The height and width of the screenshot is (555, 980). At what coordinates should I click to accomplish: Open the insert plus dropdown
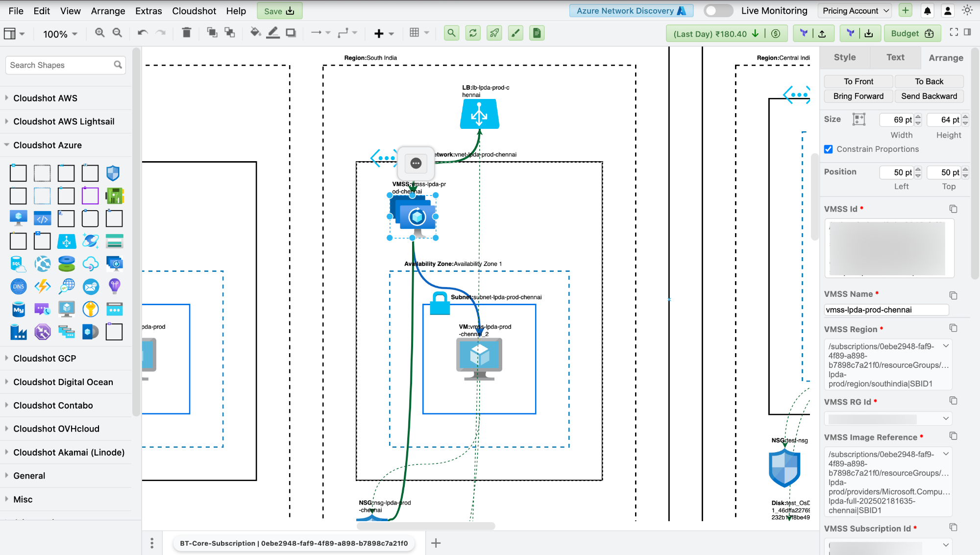384,33
